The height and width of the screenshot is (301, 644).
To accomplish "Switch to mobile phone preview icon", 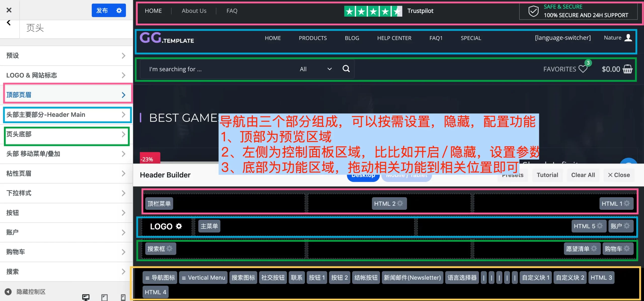I will tap(123, 297).
